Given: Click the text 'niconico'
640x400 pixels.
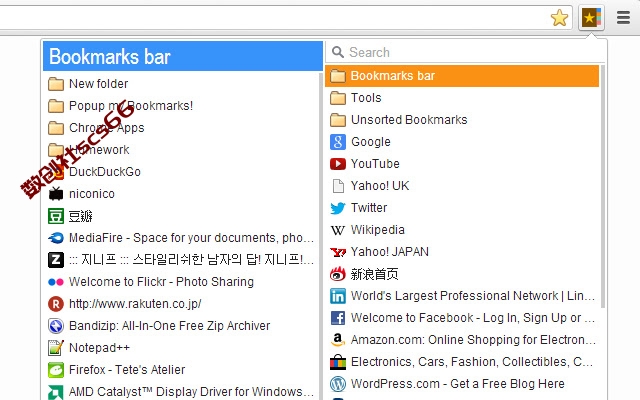Looking at the screenshot, I should coord(92,194).
